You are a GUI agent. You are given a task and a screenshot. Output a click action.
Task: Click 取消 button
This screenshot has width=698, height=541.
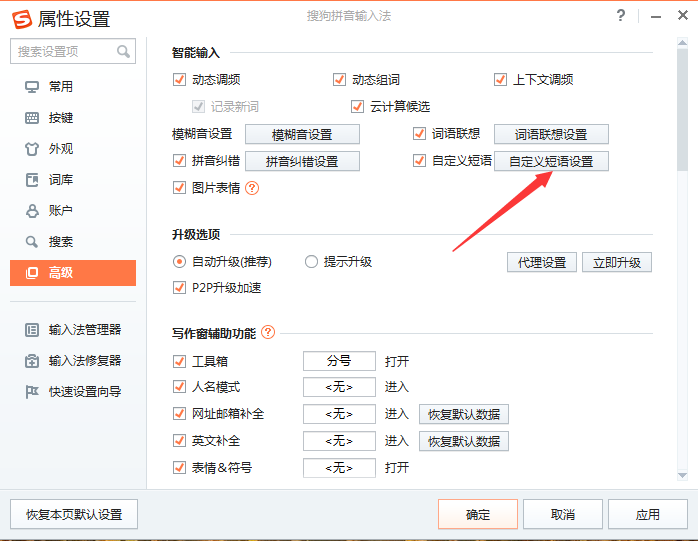click(x=563, y=514)
